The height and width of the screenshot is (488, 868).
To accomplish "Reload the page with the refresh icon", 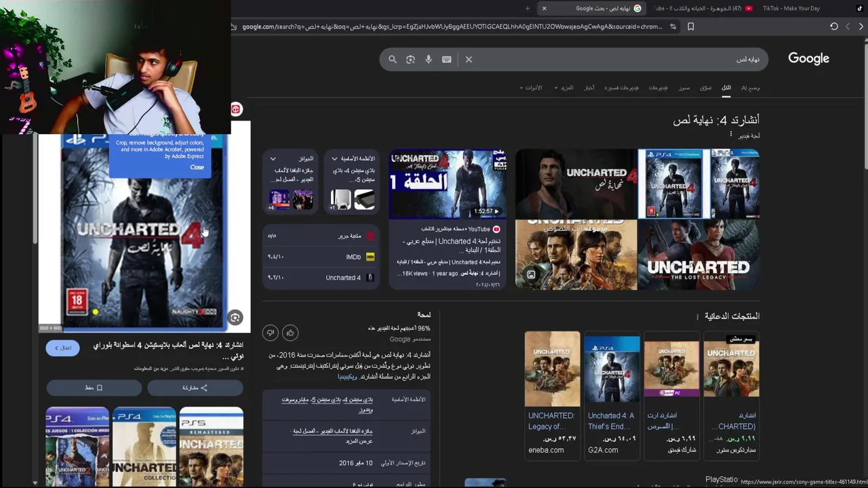I will pos(834,26).
